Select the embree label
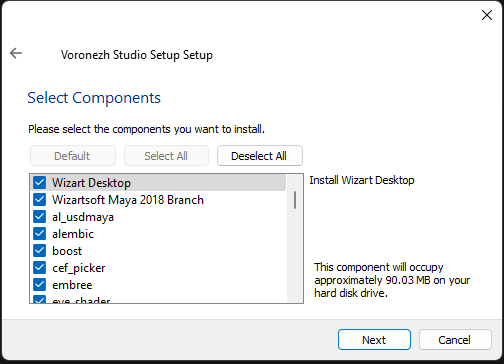 (72, 285)
